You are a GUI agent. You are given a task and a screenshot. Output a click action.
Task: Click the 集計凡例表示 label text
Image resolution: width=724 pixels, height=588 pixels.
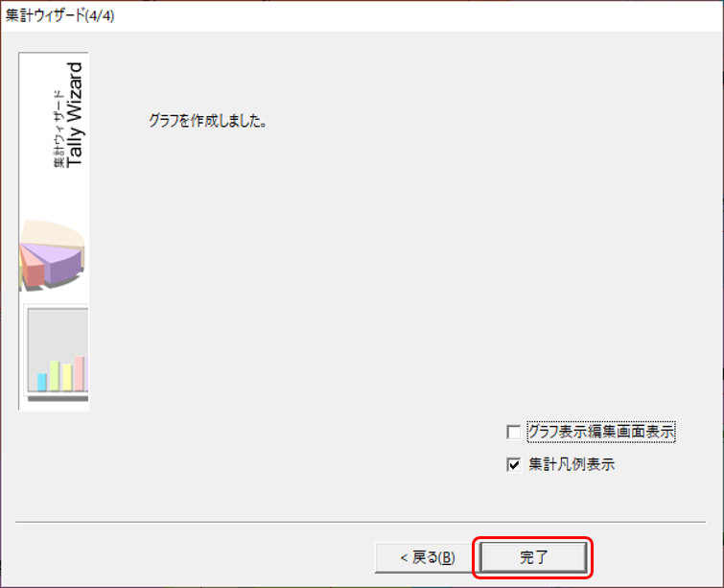(x=572, y=464)
